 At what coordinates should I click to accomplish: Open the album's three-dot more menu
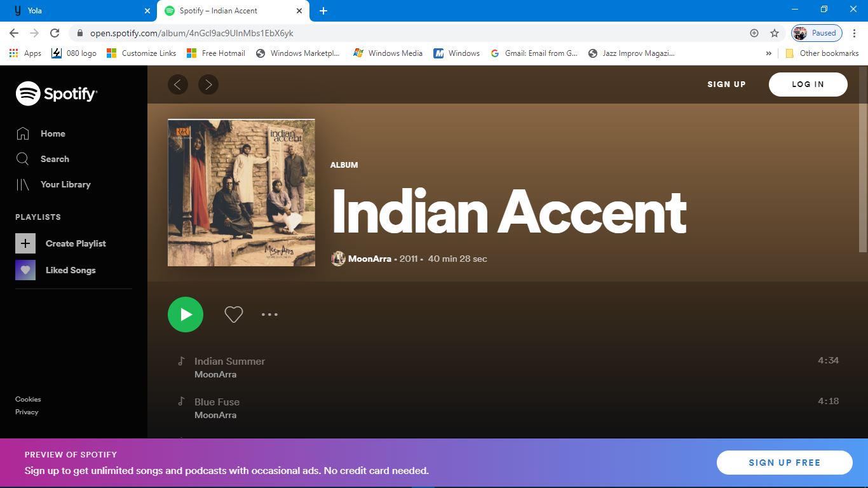[x=269, y=315]
